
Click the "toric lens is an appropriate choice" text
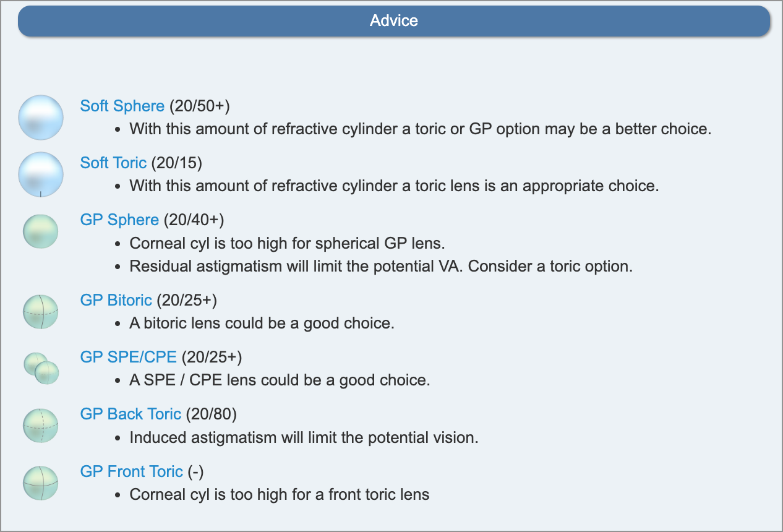[x=394, y=186]
